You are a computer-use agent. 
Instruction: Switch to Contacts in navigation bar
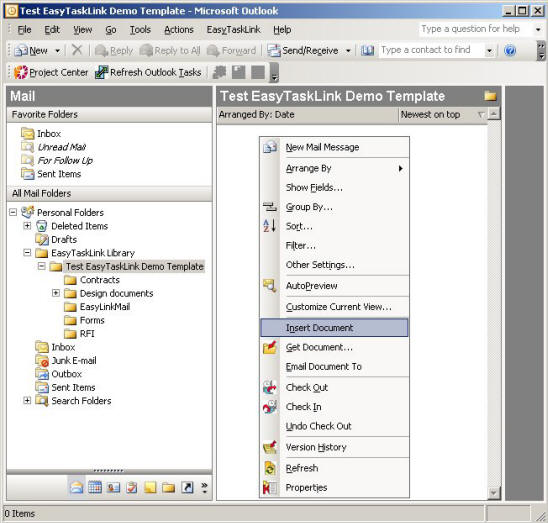[x=113, y=487]
